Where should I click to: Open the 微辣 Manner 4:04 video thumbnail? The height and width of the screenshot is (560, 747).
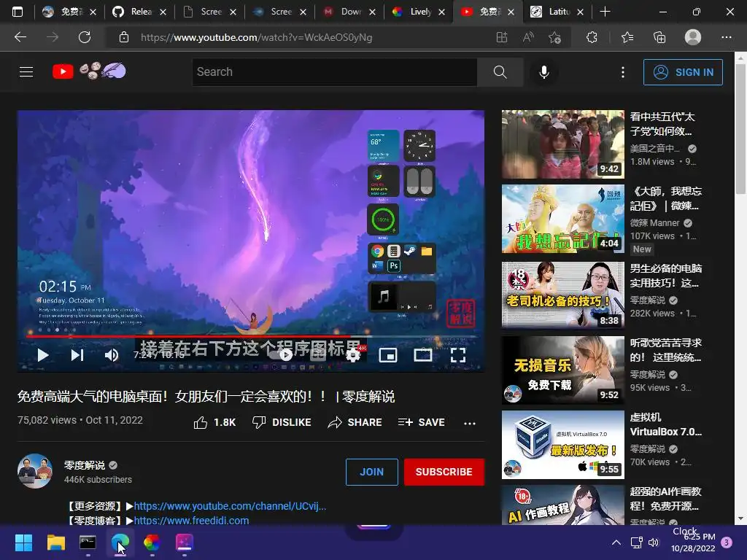pyautogui.click(x=562, y=219)
